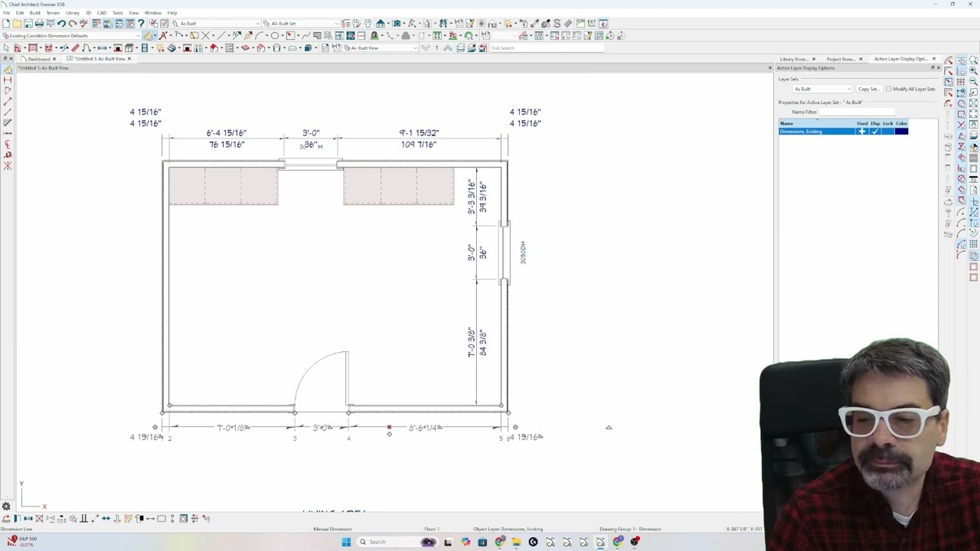Open the File menu
Viewport: 980px width, 551px height.
[6, 13]
